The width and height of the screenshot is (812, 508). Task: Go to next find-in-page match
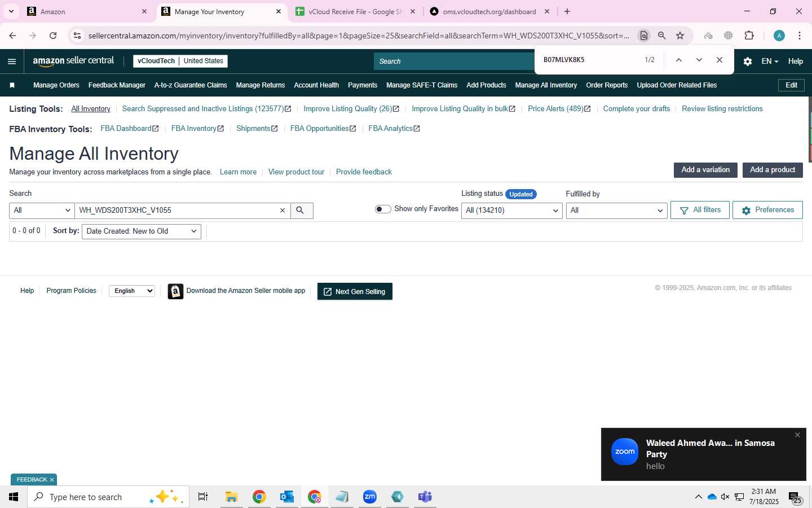[699, 60]
